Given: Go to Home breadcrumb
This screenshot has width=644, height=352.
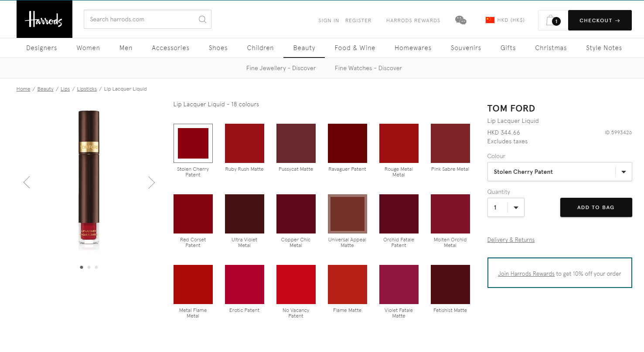Looking at the screenshot, I should (x=23, y=89).
